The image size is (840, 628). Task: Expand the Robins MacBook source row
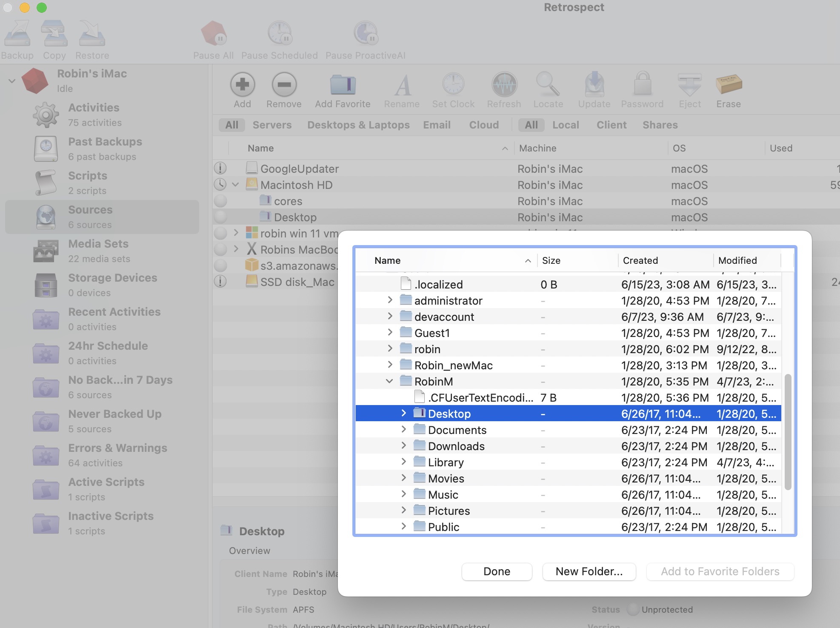tap(236, 249)
